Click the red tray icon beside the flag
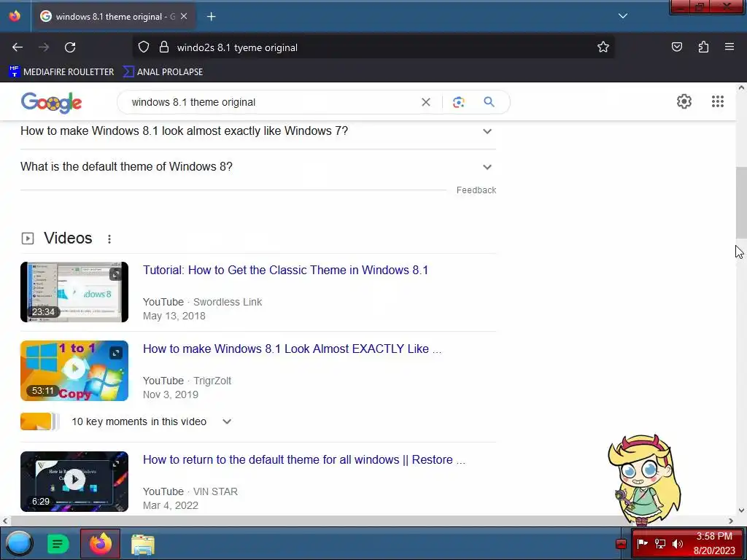Viewport: 747px width, 560px height. click(621, 544)
